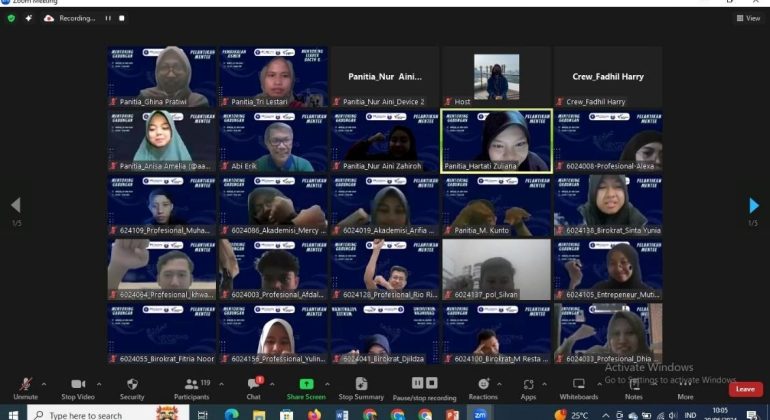Image resolution: width=770 pixels, height=420 pixels.
Task: Open Microsoft Store from taskbar
Action: 287,415
